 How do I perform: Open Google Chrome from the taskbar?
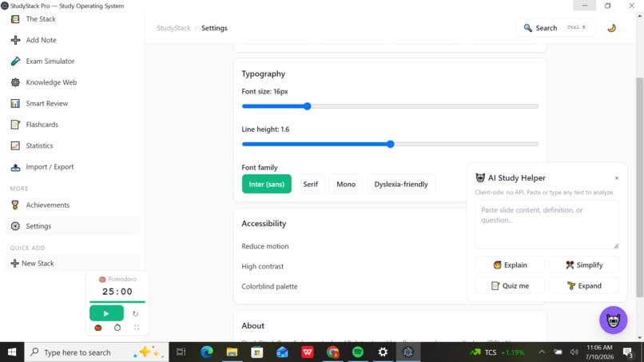pos(332,352)
